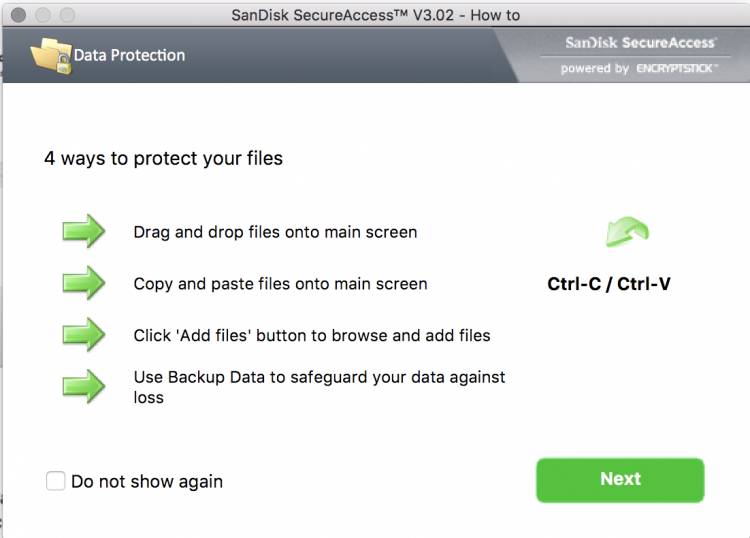Enable the Do not show again checkbox

pyautogui.click(x=55, y=481)
